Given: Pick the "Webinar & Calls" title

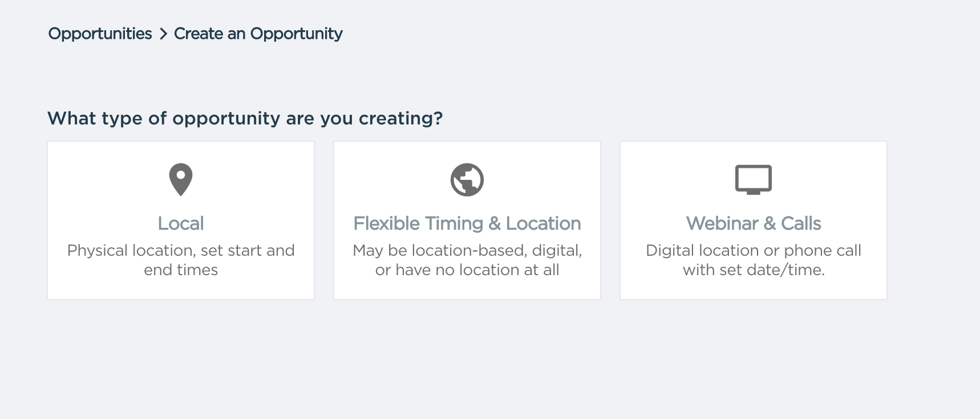Looking at the screenshot, I should pos(753,223).
